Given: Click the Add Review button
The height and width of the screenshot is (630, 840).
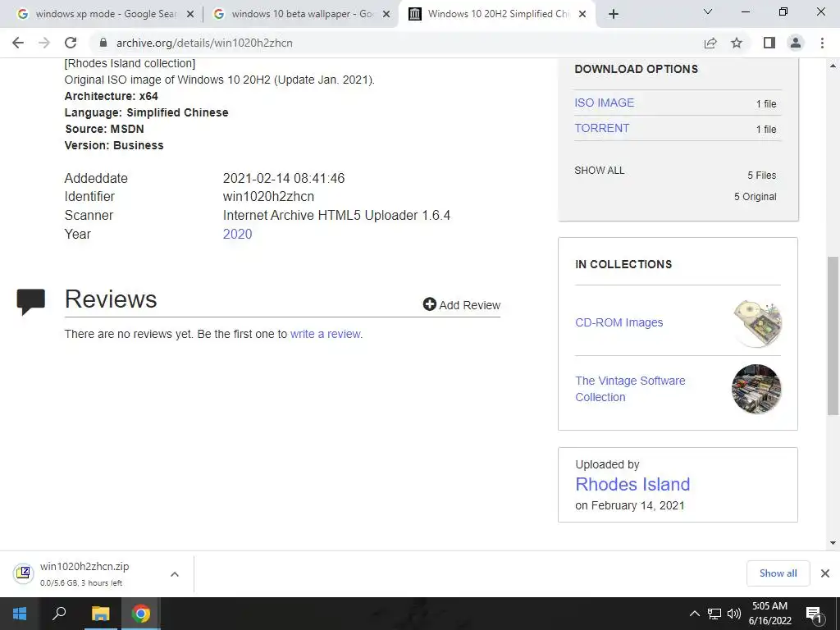Looking at the screenshot, I should point(461,305).
